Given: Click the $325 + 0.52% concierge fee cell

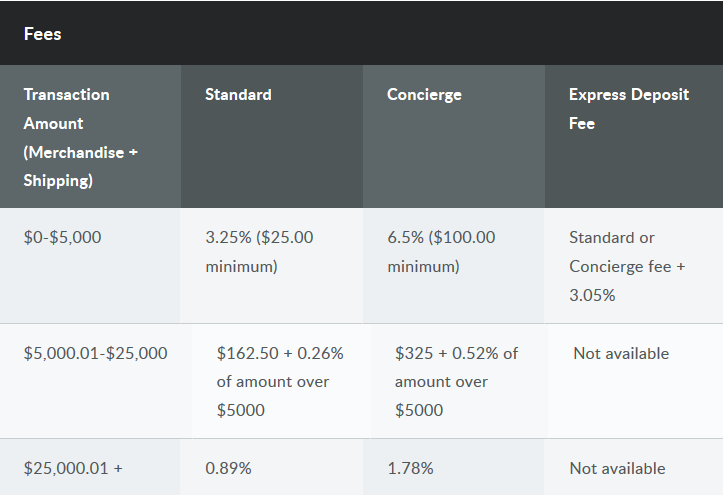Looking at the screenshot, I should click(456, 382).
